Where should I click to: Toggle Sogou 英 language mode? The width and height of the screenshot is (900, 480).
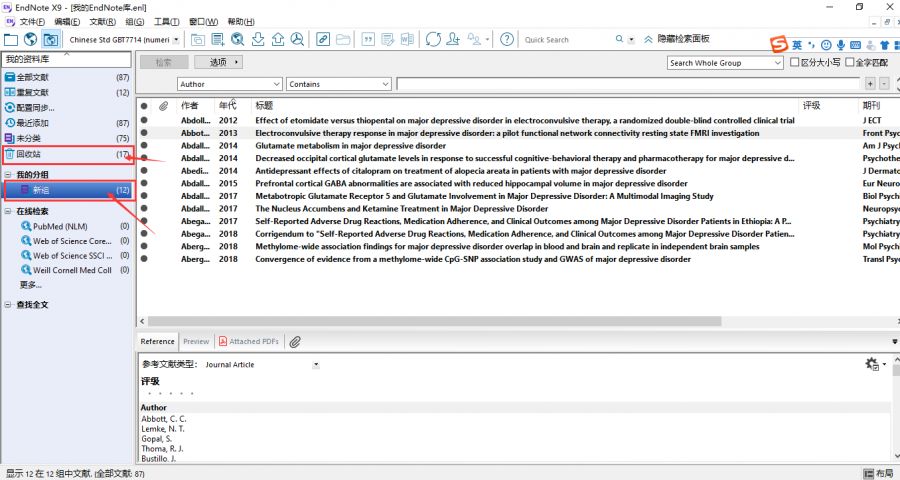click(x=797, y=45)
